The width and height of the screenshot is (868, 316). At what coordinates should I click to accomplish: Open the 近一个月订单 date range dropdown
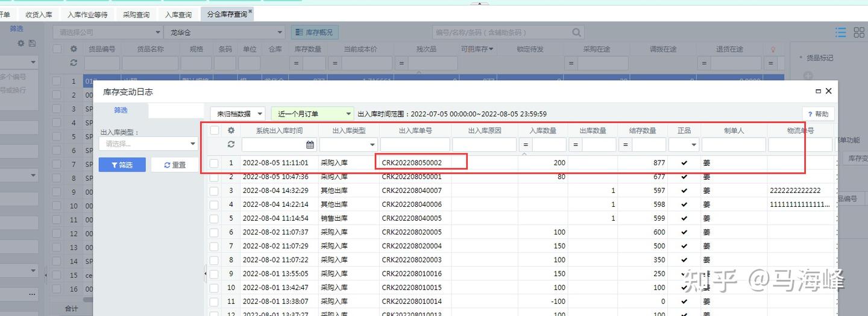click(312, 113)
